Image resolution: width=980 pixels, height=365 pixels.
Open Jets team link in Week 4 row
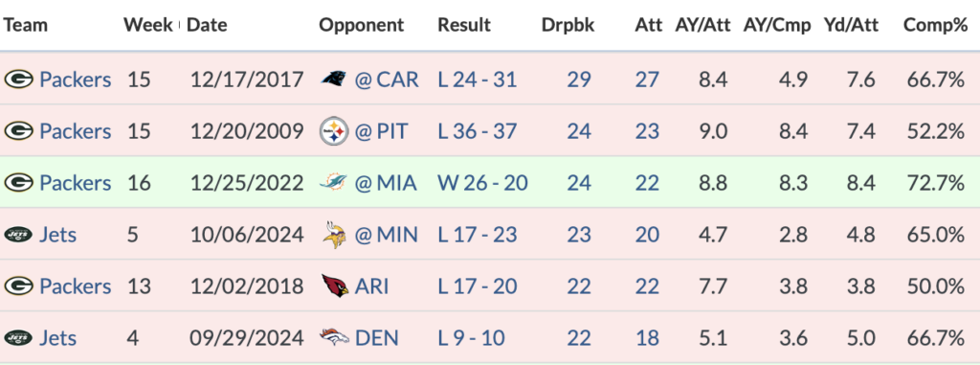point(58,338)
